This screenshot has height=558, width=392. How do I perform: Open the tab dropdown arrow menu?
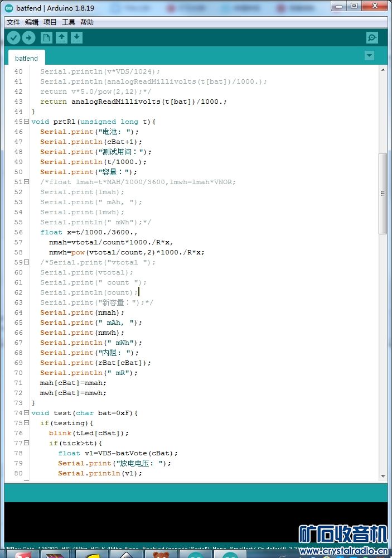coord(370,55)
